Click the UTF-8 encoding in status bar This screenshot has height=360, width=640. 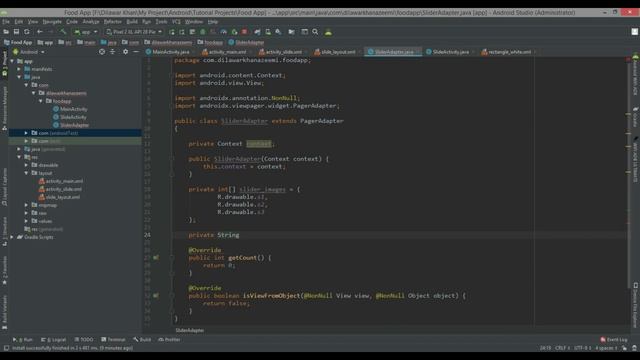click(582, 348)
